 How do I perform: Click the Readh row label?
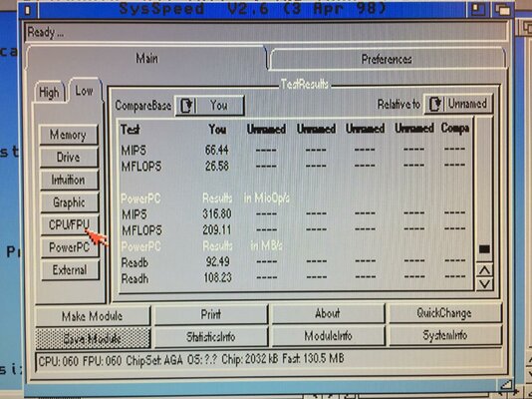coord(134,278)
